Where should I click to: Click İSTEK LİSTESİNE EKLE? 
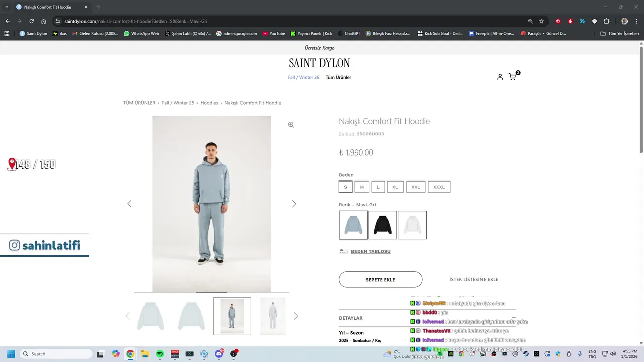474,279
